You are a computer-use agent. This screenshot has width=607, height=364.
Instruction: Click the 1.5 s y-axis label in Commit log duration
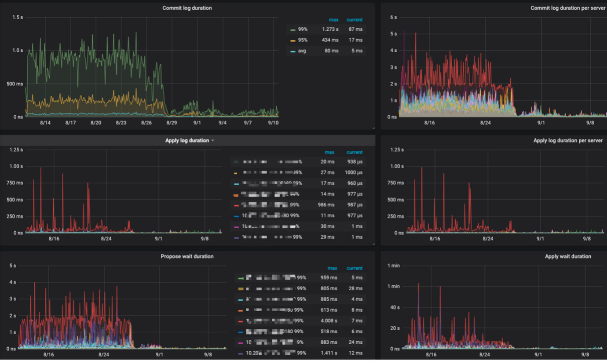tap(18, 17)
